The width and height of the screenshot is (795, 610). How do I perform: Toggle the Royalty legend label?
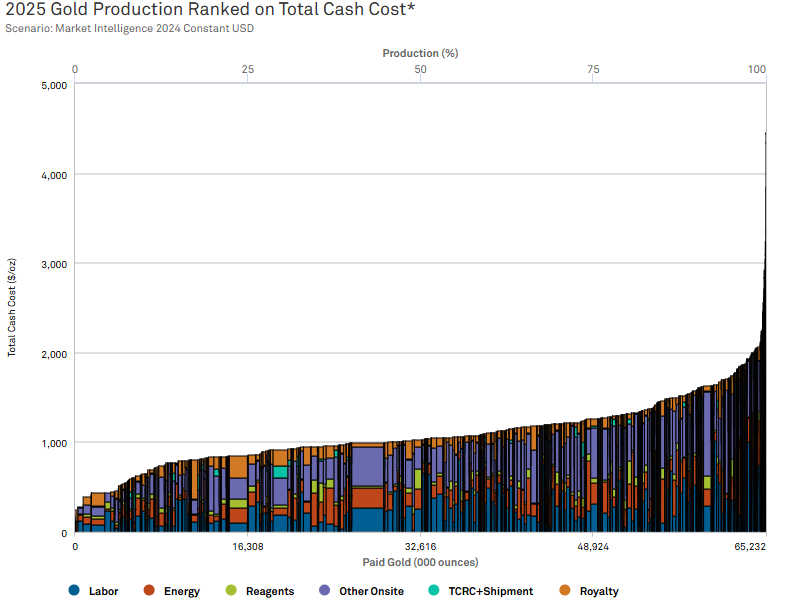point(598,591)
